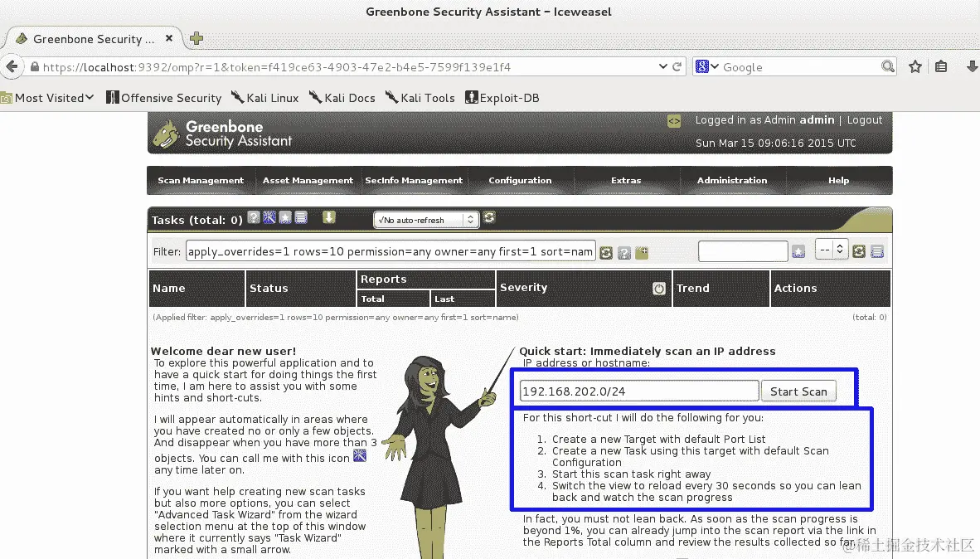Sort tasks by Trend column header
Image resolution: width=980 pixels, height=559 pixels.
[692, 289]
